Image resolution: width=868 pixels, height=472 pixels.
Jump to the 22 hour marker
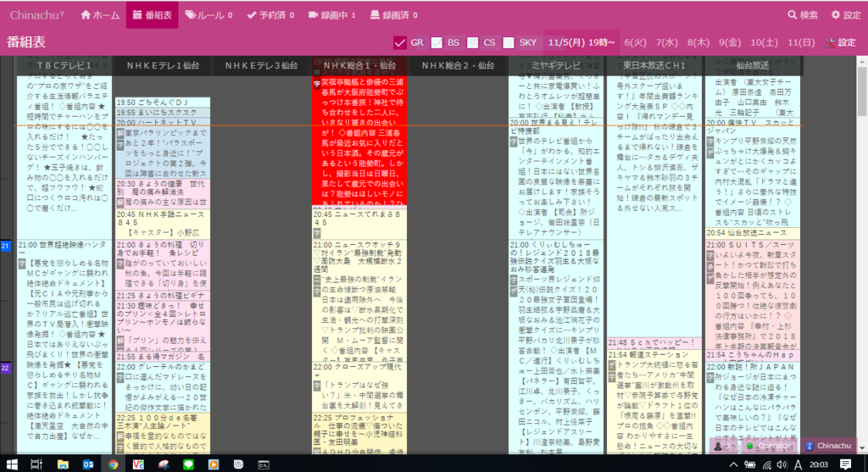point(6,368)
